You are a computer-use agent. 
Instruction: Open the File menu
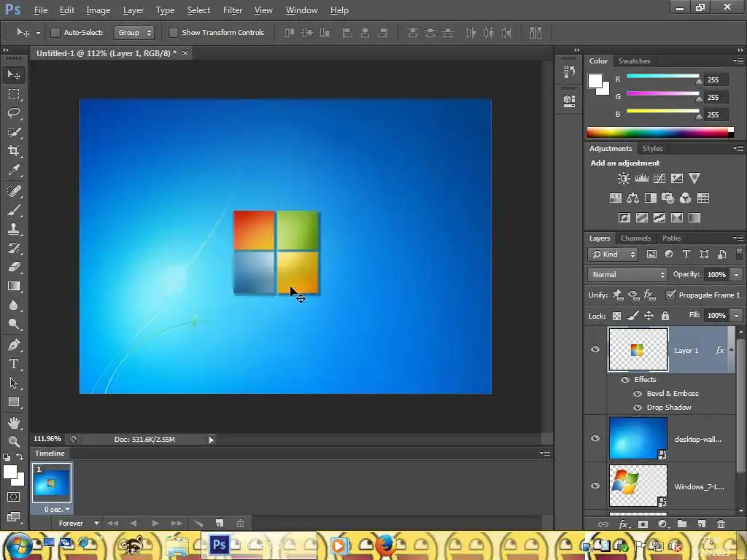point(41,10)
